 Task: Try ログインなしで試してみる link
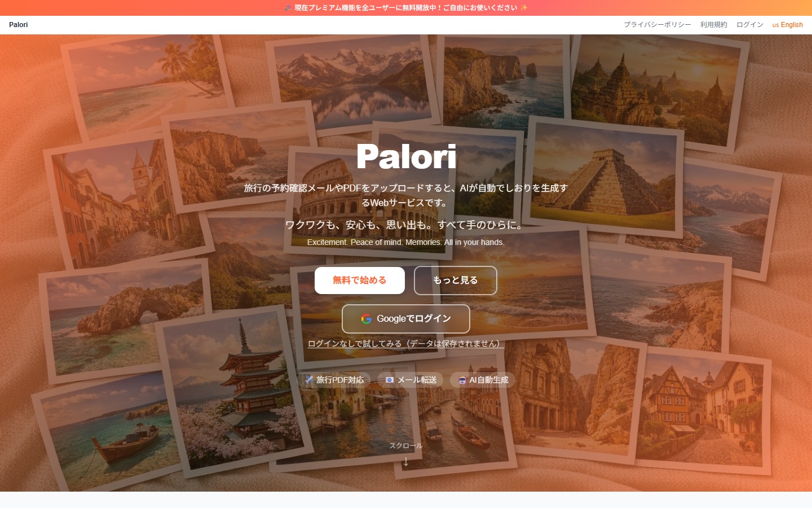coord(406,343)
